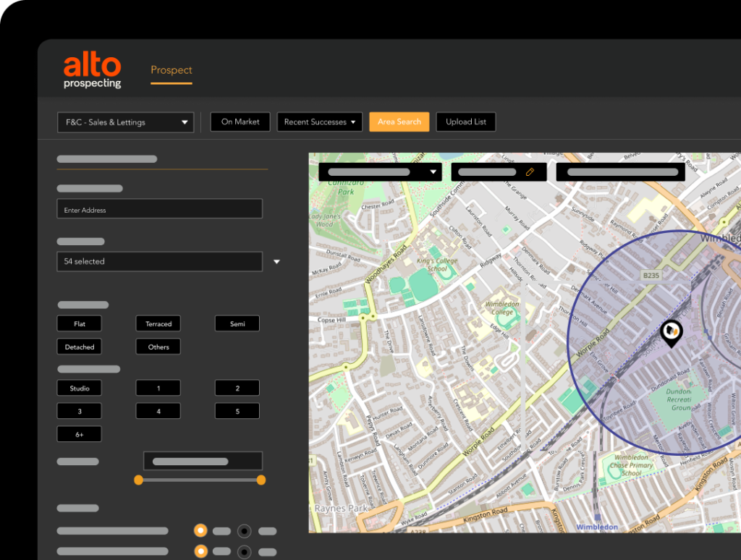This screenshot has height=560, width=741.
Task: Toggle the Terraced property type filter
Action: (x=158, y=324)
